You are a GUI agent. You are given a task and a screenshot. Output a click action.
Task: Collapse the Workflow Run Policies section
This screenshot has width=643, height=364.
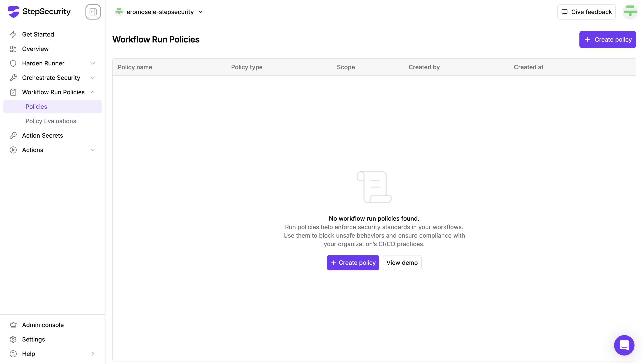[x=93, y=92]
